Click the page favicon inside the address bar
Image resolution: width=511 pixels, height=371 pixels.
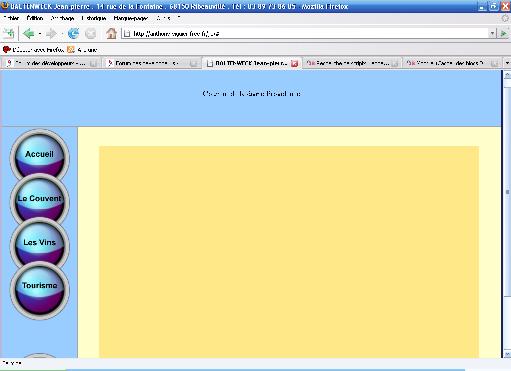(127, 33)
